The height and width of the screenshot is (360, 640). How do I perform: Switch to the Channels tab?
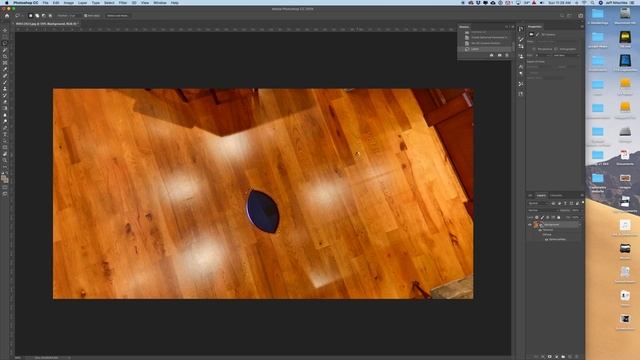556,196
